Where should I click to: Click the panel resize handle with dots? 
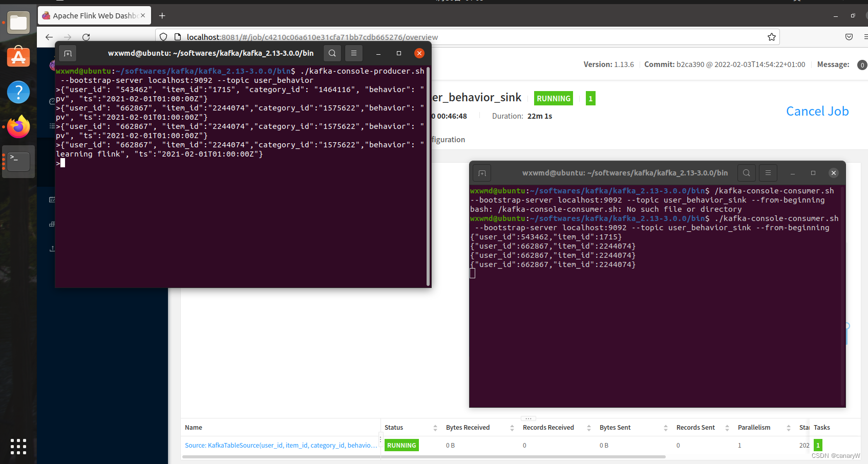(x=528, y=418)
